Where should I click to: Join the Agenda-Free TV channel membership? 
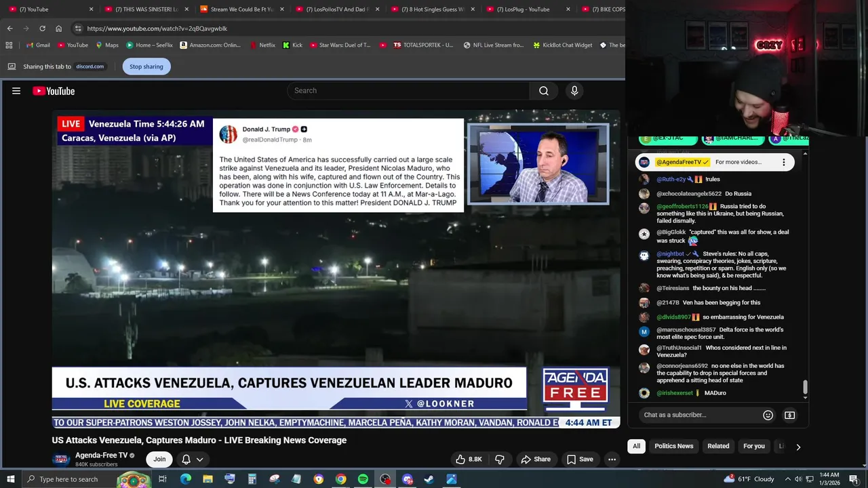159,459
